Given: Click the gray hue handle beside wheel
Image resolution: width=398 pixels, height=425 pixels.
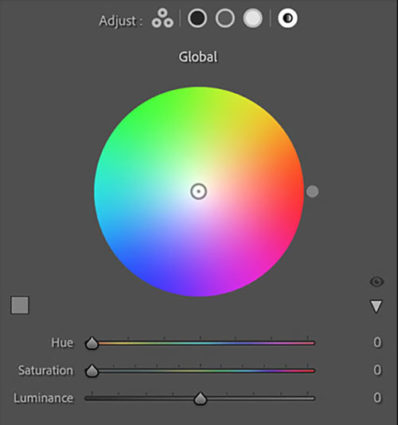Looking at the screenshot, I should coord(312,192).
